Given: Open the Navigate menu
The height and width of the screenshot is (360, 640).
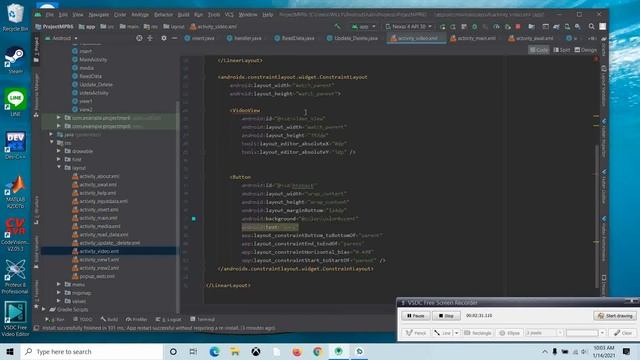Looking at the screenshot, I should tap(99, 15).
